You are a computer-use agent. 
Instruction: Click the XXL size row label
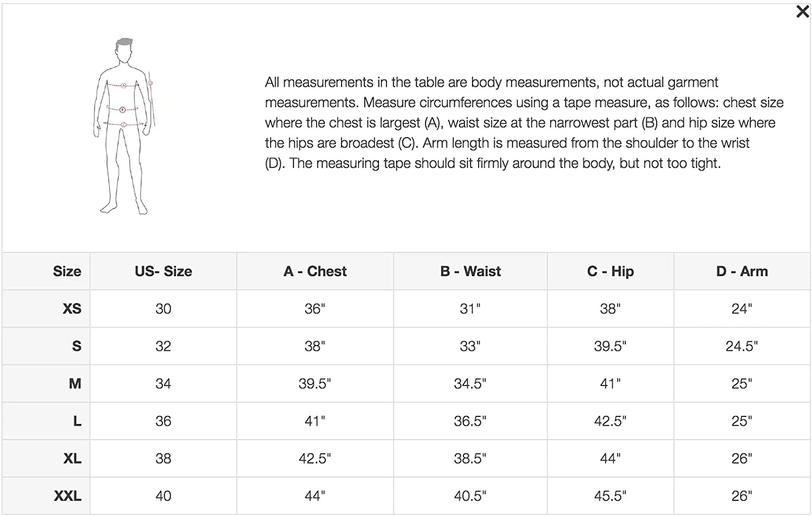[68, 495]
